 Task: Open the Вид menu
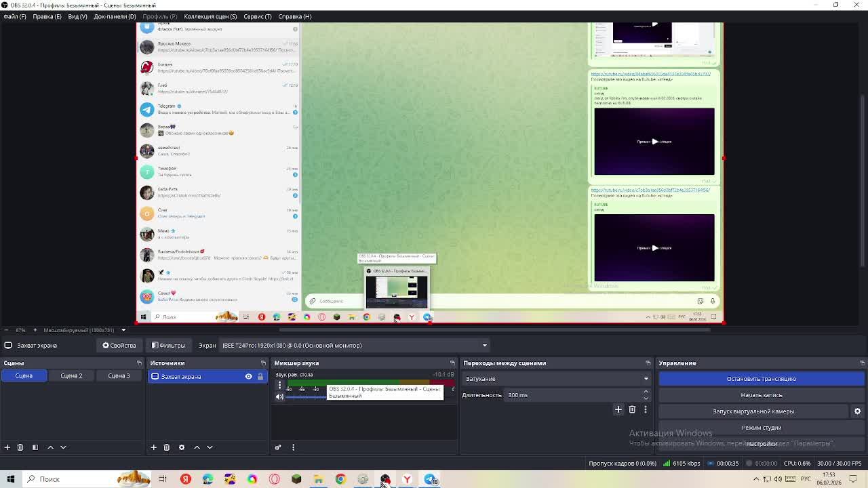click(77, 16)
